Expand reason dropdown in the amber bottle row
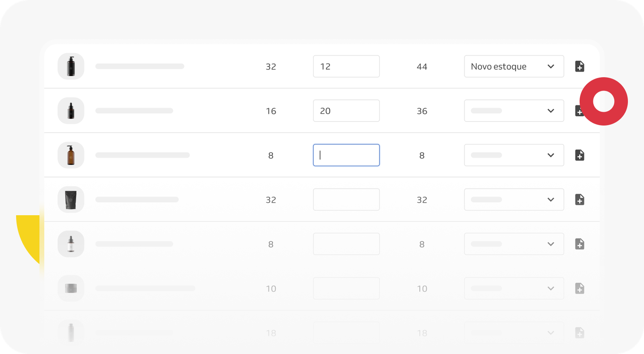The width and height of the screenshot is (644, 354). (514, 155)
